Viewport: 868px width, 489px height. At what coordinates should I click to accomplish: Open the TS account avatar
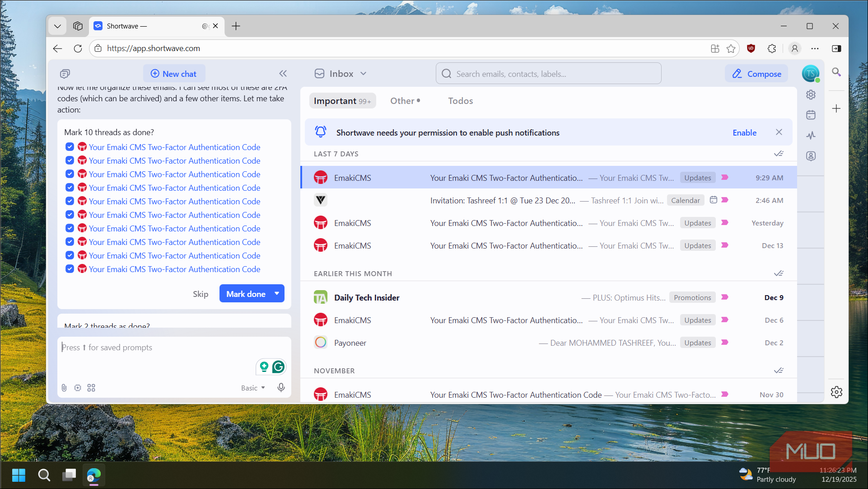point(811,74)
